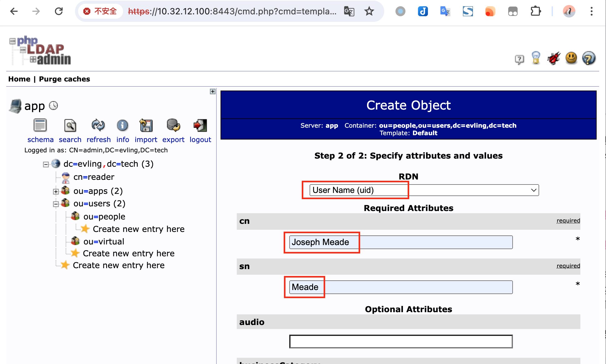Expand the ou=apps tree node

[56, 191]
